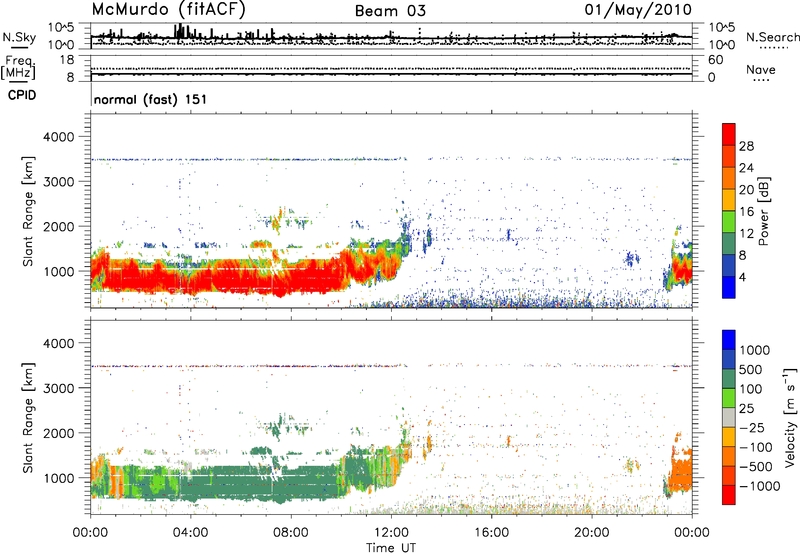
Task: Click 2000 tick of the power panel
Action: pos(58,227)
